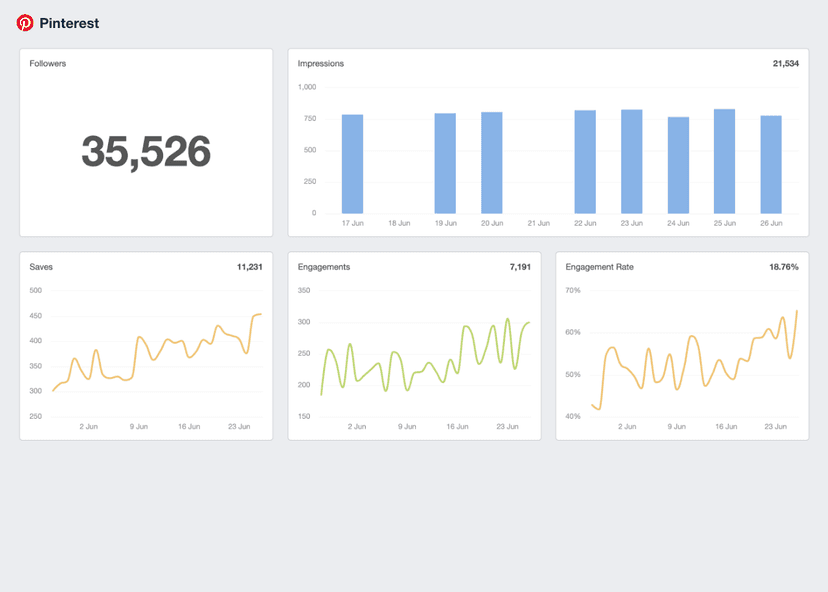Select the 24 Jun impressions bar
The width and height of the screenshot is (828, 592).
pyautogui.click(x=678, y=165)
